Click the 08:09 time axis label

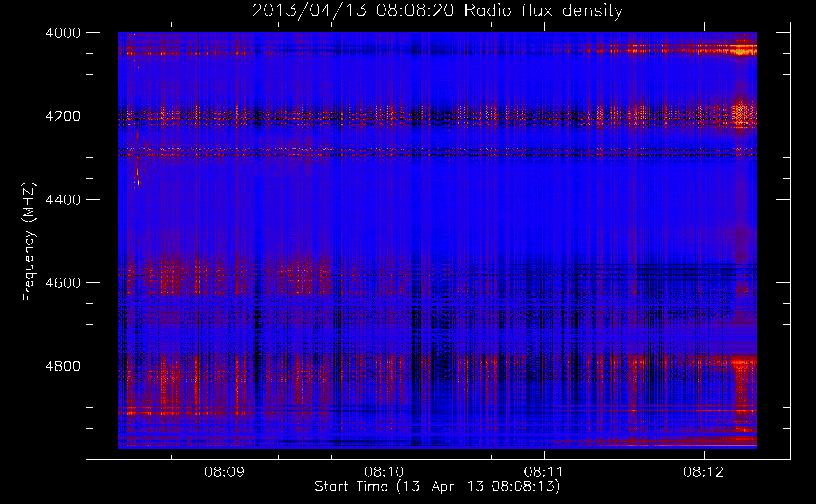click(224, 472)
